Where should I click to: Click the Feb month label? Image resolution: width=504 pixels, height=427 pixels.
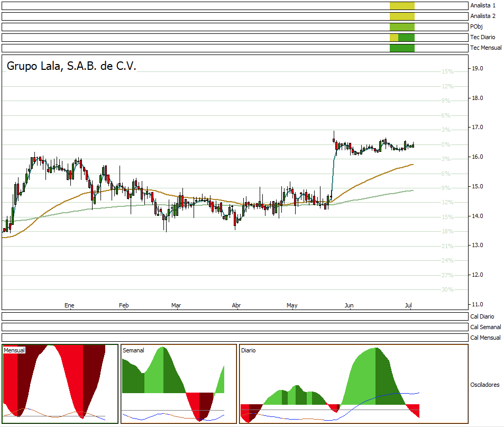[124, 305]
